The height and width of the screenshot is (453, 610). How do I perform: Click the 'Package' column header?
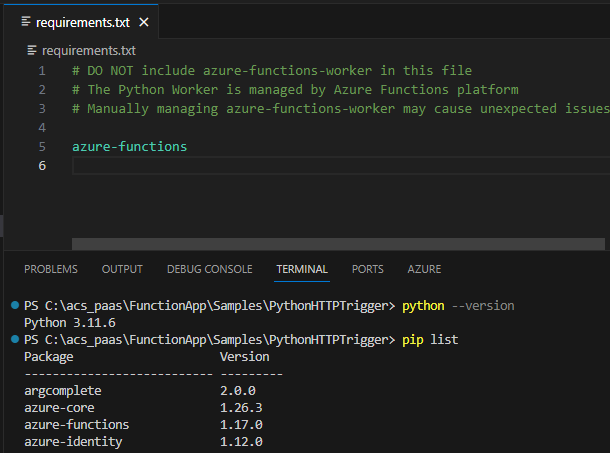coord(49,357)
